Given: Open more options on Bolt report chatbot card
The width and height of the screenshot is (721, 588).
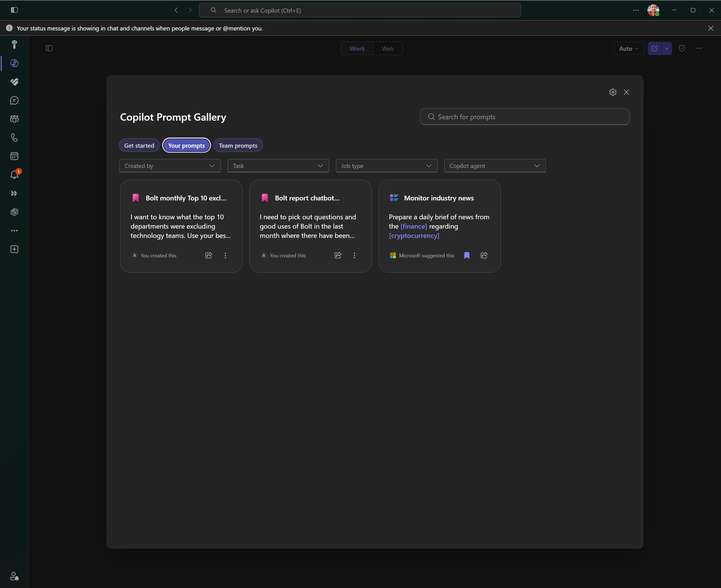Looking at the screenshot, I should pyautogui.click(x=355, y=255).
